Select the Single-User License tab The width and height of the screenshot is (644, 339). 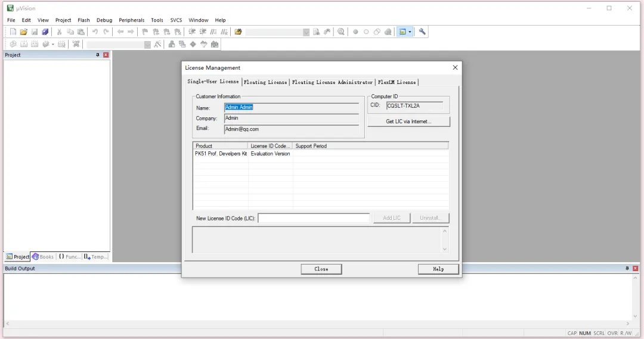[x=213, y=82]
